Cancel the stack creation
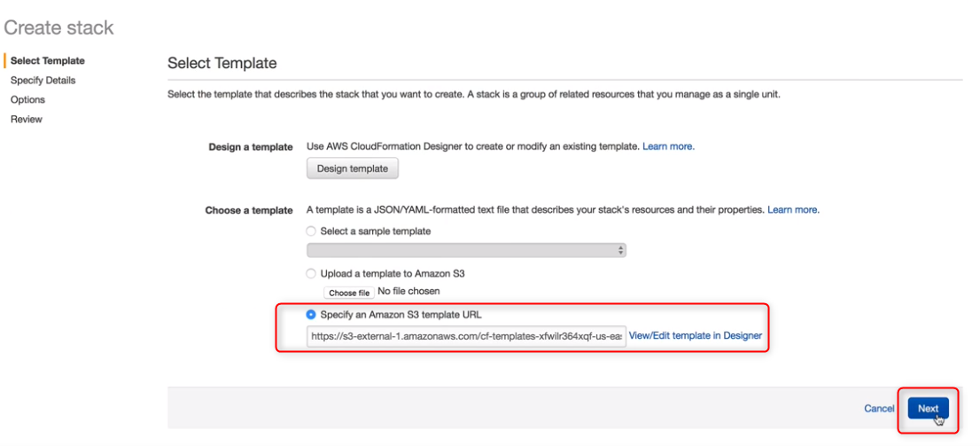 (x=879, y=409)
